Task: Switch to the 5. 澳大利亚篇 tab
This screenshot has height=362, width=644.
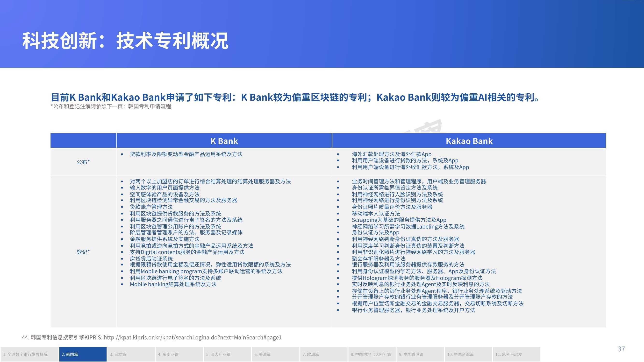Action: [x=228, y=354]
